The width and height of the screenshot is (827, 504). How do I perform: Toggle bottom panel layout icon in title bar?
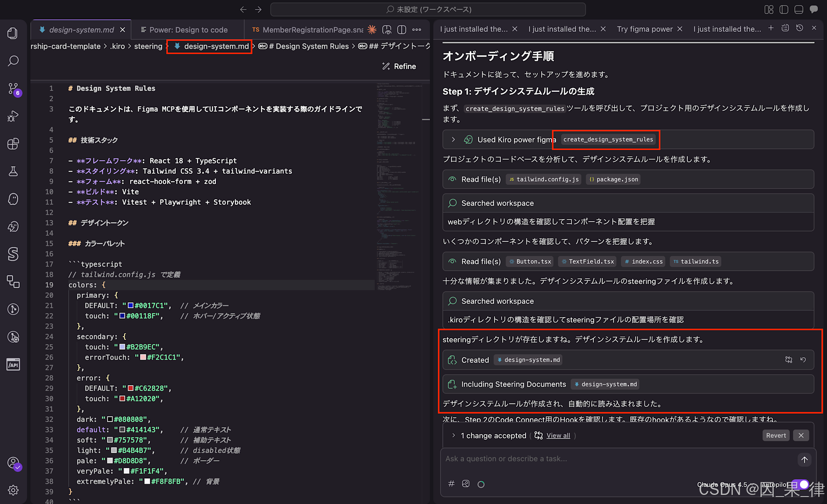798,9
